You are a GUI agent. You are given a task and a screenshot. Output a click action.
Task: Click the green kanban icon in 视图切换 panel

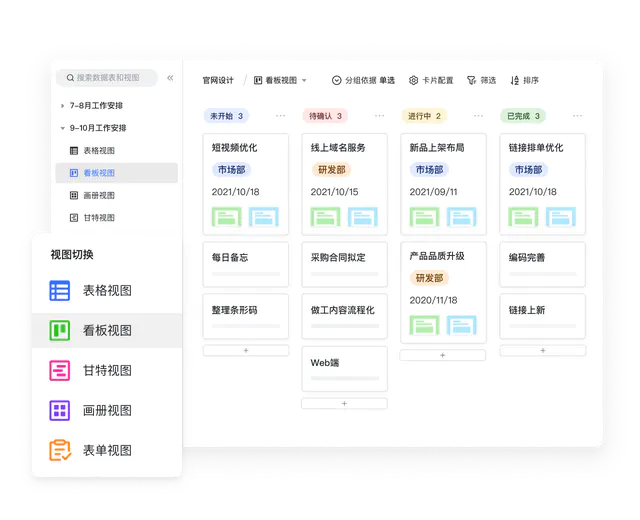click(x=60, y=331)
